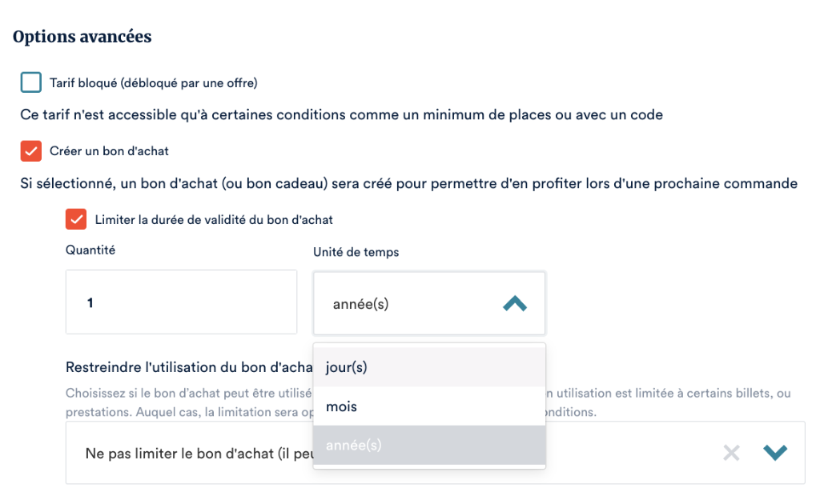Click "Limiter la durée de validité du bon d'achat" label

click(214, 218)
